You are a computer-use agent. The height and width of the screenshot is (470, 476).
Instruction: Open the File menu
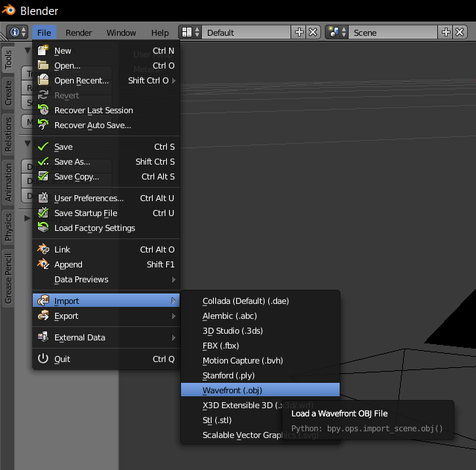pos(44,33)
